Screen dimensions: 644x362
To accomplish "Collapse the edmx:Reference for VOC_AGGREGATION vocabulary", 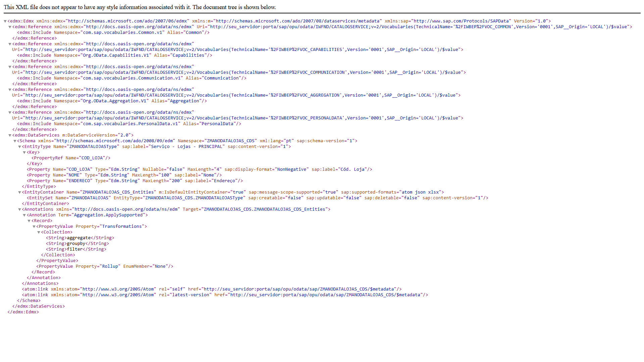I will [x=10, y=90].
